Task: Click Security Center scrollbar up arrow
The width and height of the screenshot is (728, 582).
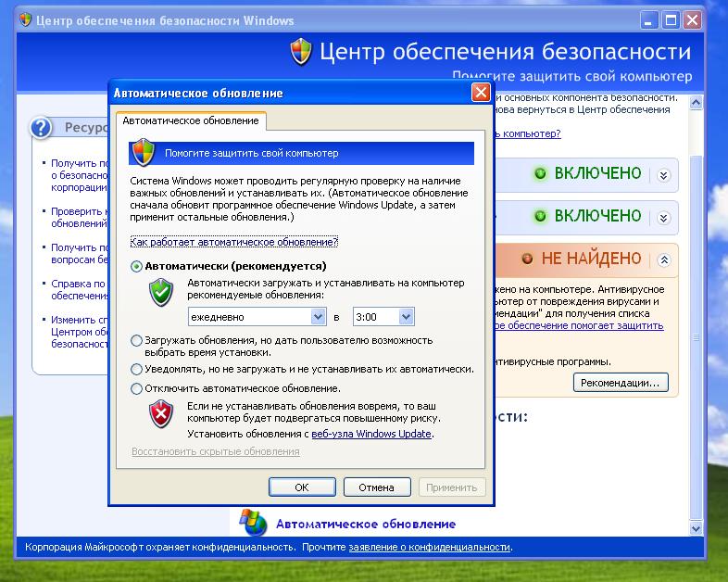Action: point(696,102)
